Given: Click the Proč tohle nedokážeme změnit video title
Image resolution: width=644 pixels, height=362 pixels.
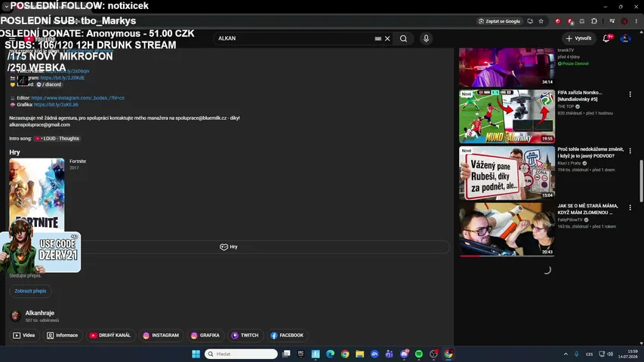Looking at the screenshot, I should pyautogui.click(x=590, y=152).
